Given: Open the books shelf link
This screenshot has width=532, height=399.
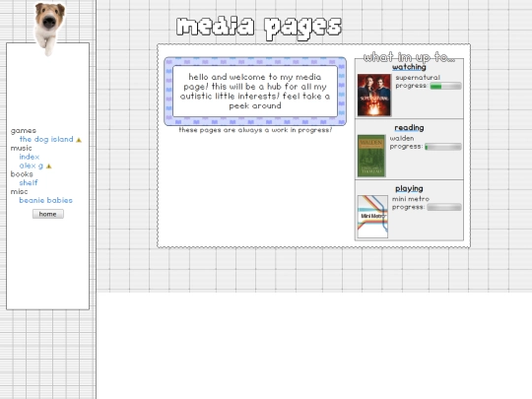Looking at the screenshot, I should point(29,182).
